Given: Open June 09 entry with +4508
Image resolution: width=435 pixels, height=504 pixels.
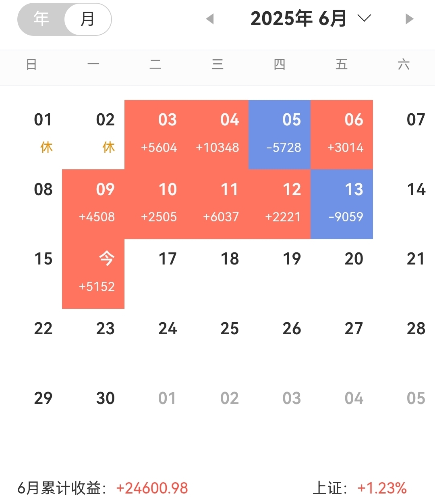Looking at the screenshot, I should [x=93, y=204].
